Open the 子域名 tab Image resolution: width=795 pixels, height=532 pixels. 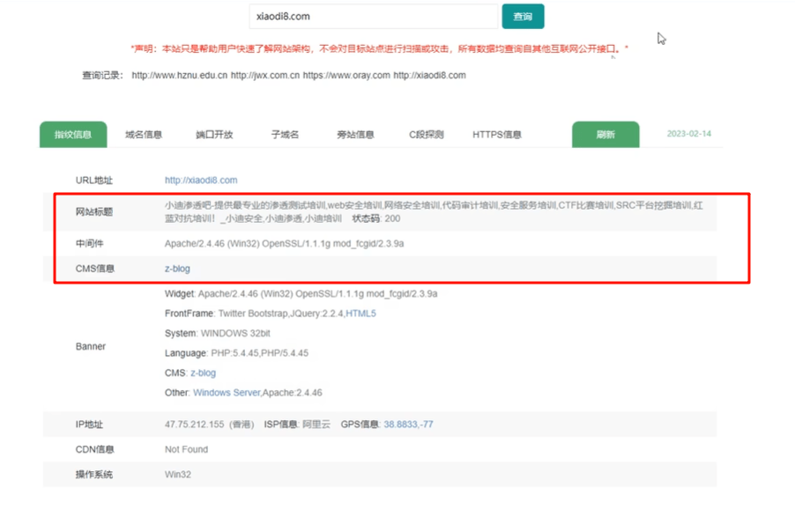click(x=285, y=134)
